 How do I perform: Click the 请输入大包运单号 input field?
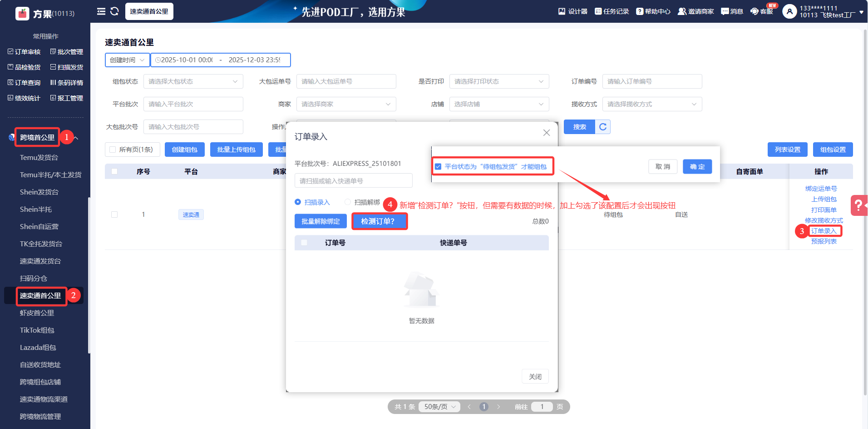[x=346, y=81]
